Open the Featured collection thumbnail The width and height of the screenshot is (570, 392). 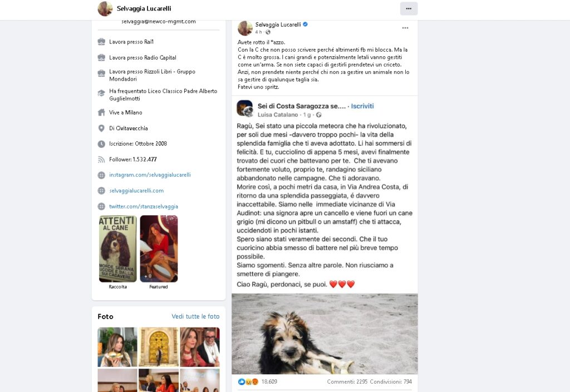coord(159,249)
